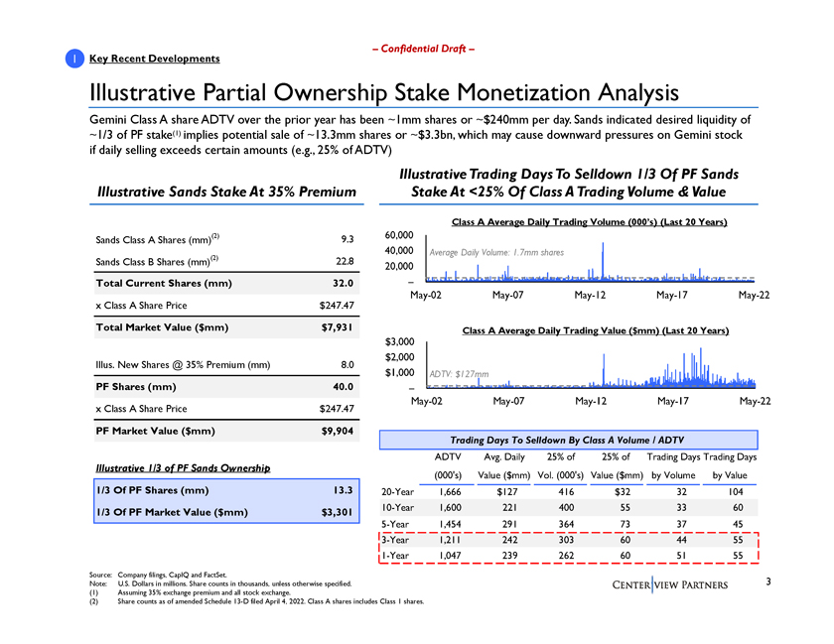This screenshot has height=644, width=834.
Task: Click the tallest spike in the trading volume chart
Action: 603,261
